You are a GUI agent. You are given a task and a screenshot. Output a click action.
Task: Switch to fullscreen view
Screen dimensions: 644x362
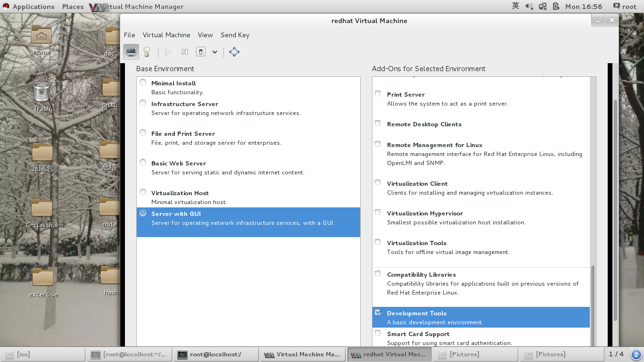point(234,52)
